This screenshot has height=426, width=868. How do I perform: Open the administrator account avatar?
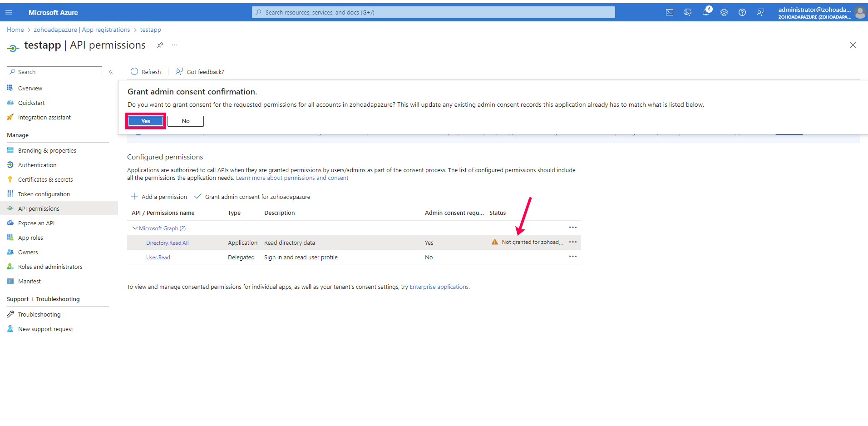coord(860,13)
